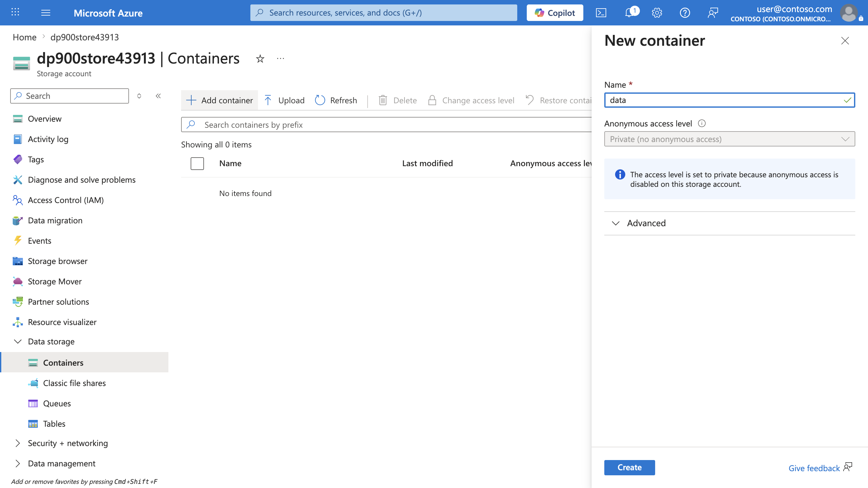Toggle the select-all containers checkbox

tap(197, 163)
